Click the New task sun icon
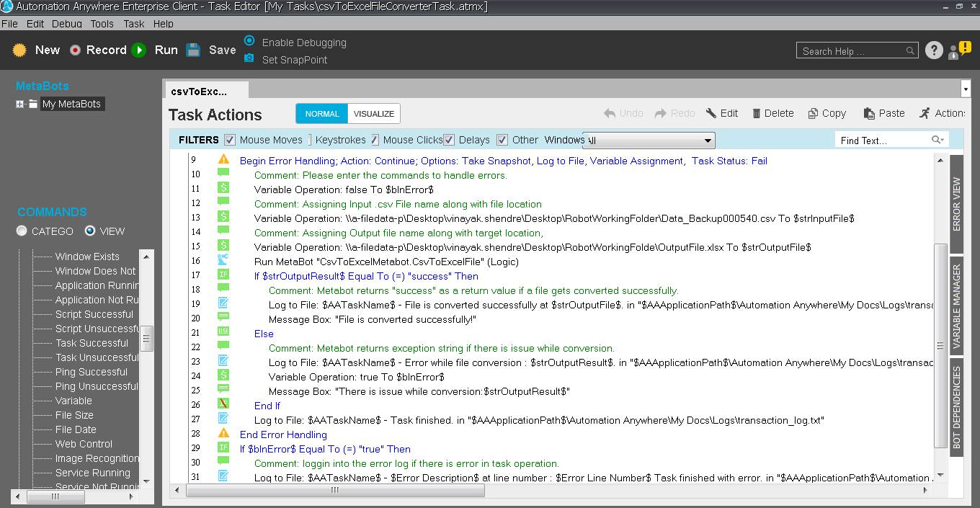 click(19, 50)
